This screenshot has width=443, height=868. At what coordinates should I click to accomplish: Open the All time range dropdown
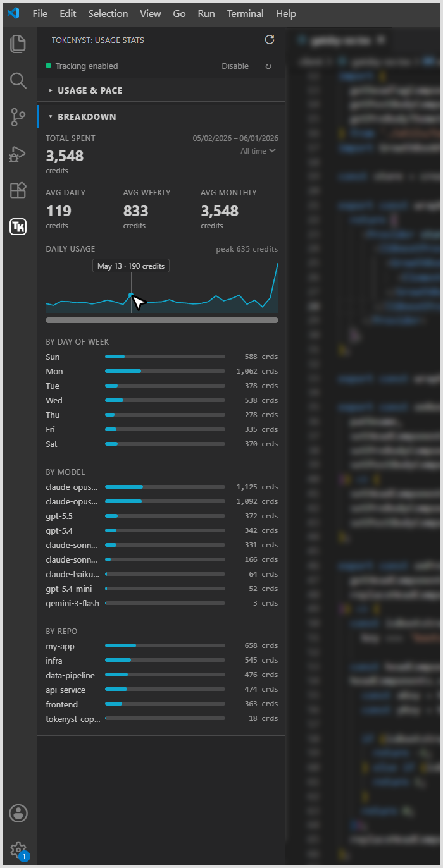[258, 151]
